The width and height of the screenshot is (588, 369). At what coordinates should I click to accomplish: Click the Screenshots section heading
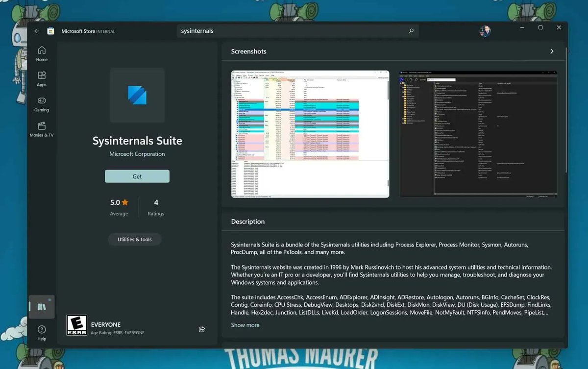coord(249,51)
